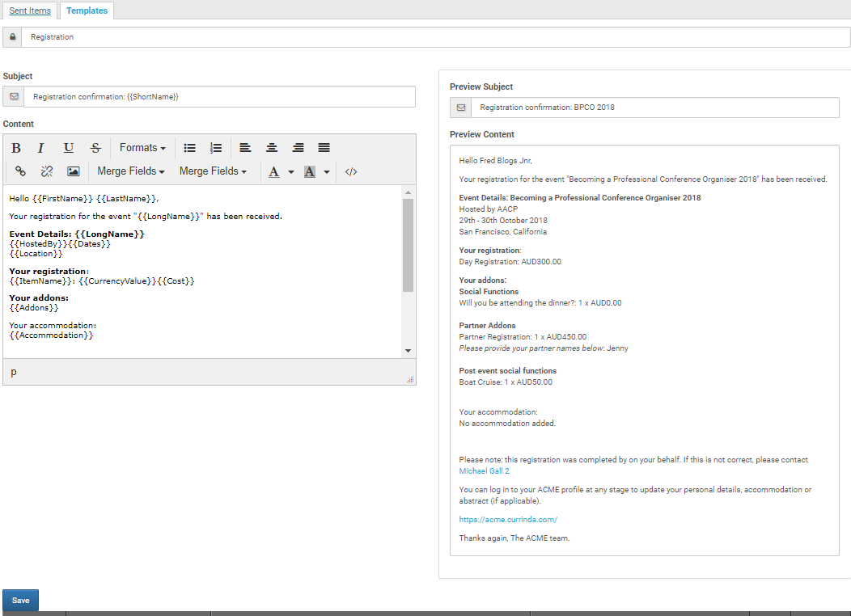Open the source code view

coord(351,171)
